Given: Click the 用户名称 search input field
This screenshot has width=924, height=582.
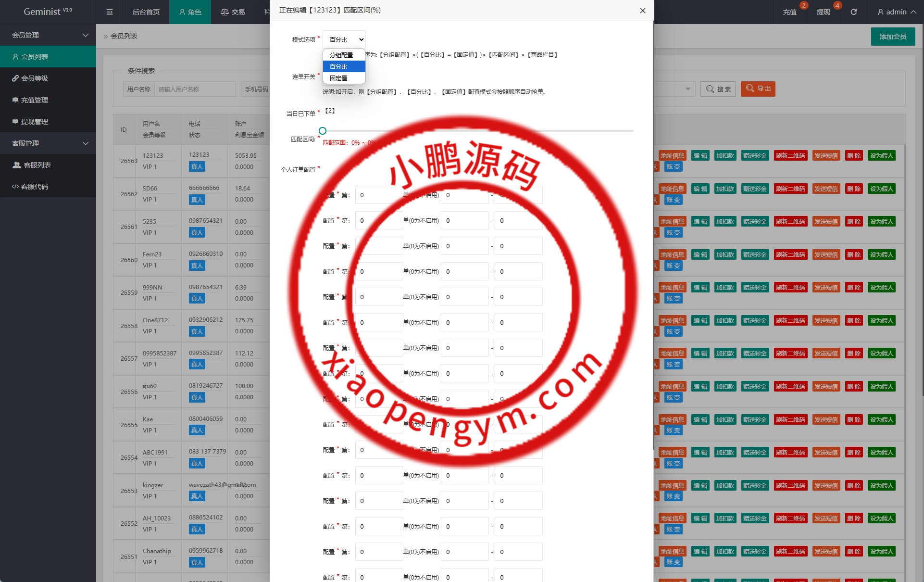Looking at the screenshot, I should [x=195, y=89].
